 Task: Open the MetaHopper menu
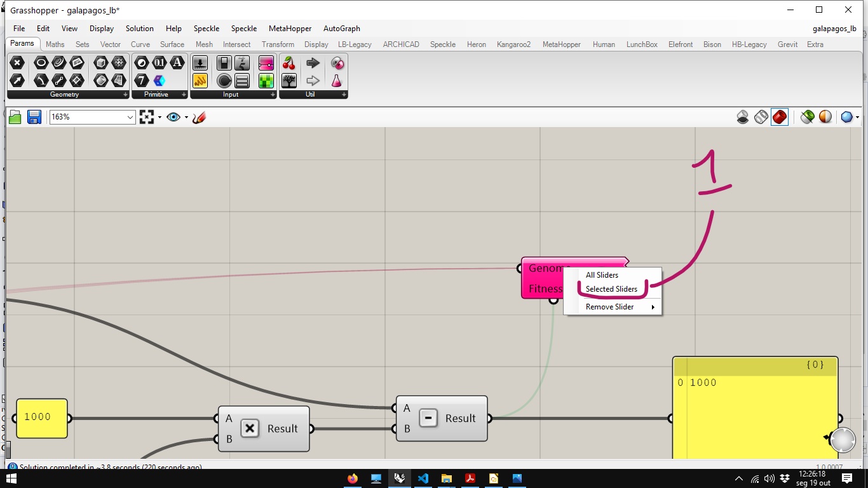point(290,29)
